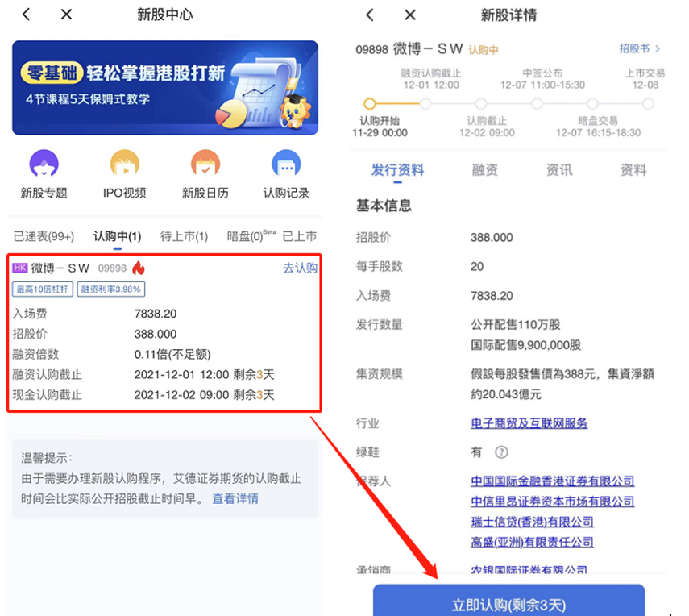This screenshot has width=689, height=616.
Task: Switch to the 资料 tab
Action: tap(633, 169)
